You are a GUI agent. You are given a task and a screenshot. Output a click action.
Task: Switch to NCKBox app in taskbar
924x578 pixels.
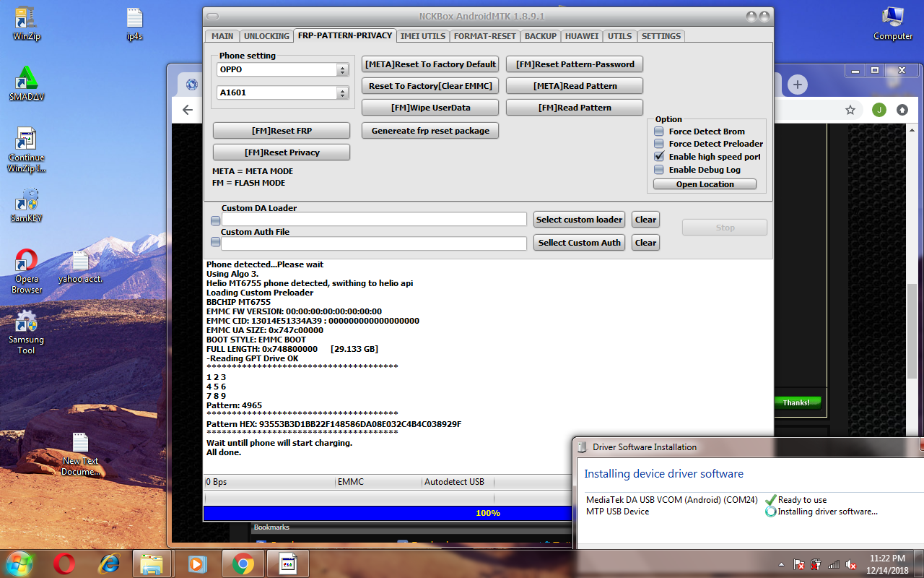point(287,564)
